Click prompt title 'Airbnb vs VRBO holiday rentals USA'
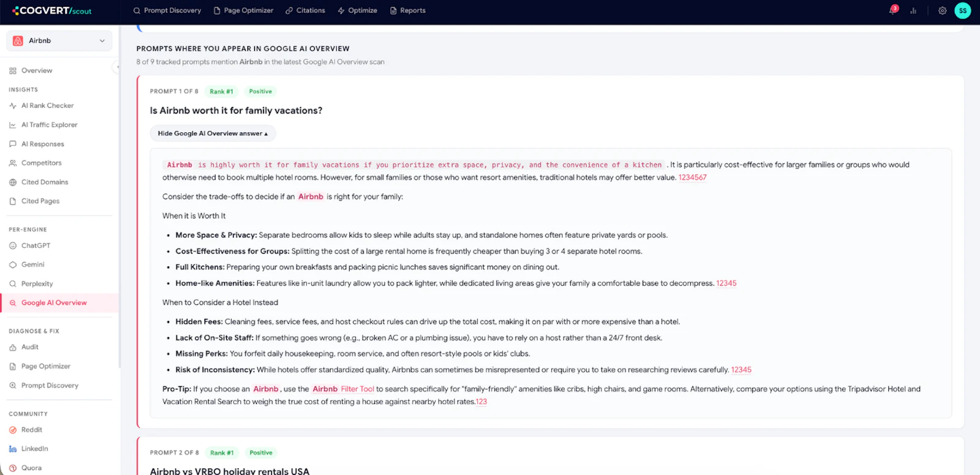Screen dimensions: 980x475 [x=230, y=471]
